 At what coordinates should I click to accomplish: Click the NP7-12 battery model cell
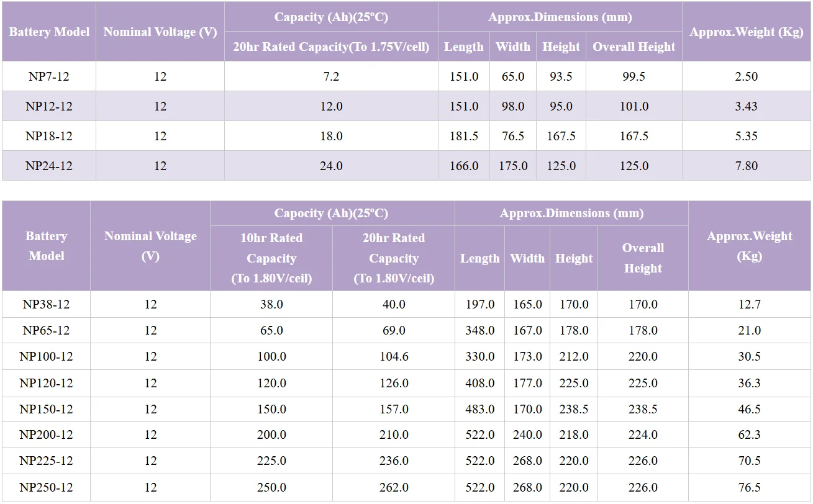[x=48, y=76]
